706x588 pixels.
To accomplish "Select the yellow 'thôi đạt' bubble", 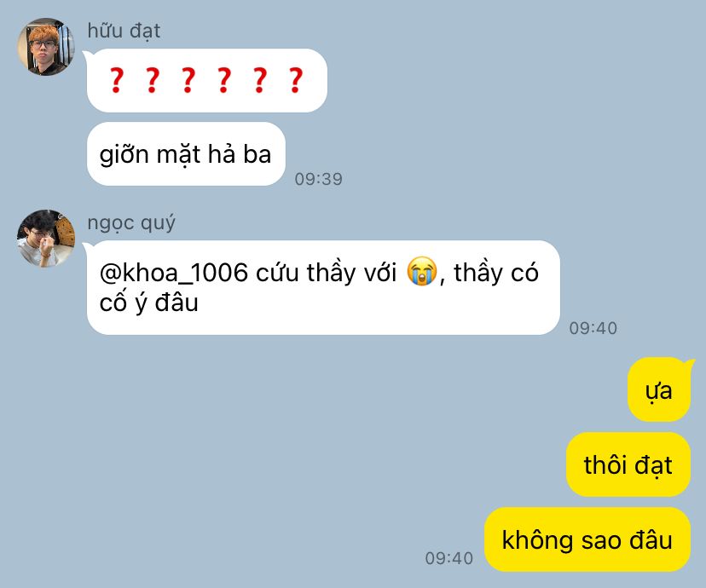I will pyautogui.click(x=628, y=464).
